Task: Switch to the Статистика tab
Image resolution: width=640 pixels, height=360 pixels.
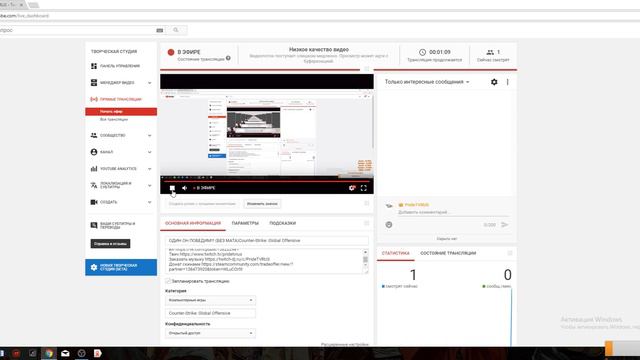Action: tap(396, 253)
